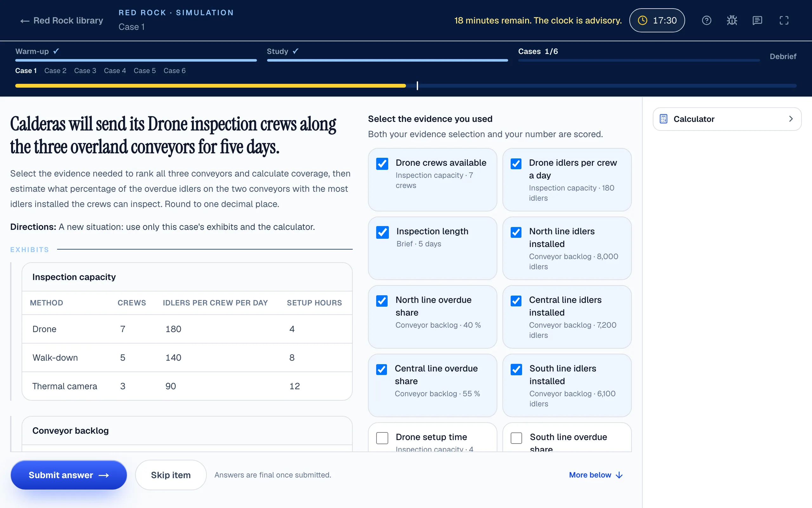Viewport: 812px width, 508px height.
Task: Click the More below link
Action: [596, 475]
